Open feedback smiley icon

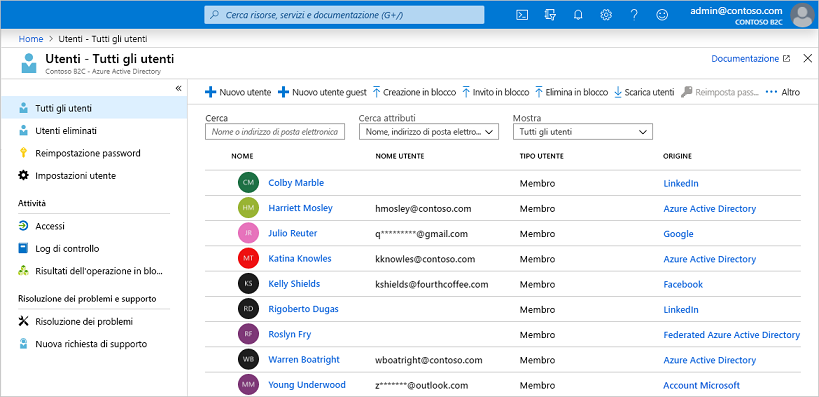click(x=662, y=15)
